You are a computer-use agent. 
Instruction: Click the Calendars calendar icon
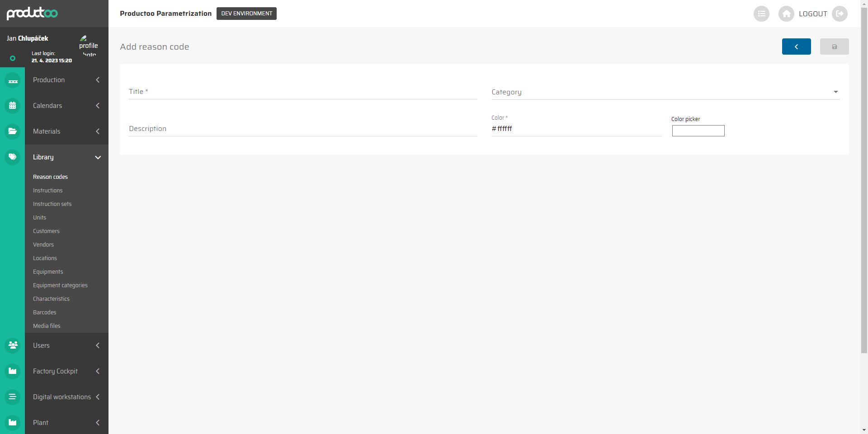click(13, 106)
